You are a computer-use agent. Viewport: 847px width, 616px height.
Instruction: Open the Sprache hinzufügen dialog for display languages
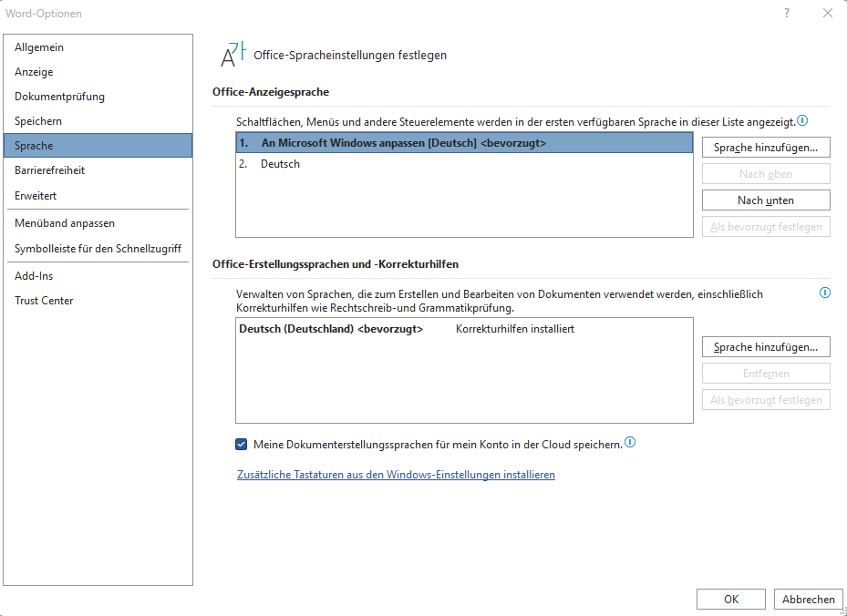pos(765,147)
